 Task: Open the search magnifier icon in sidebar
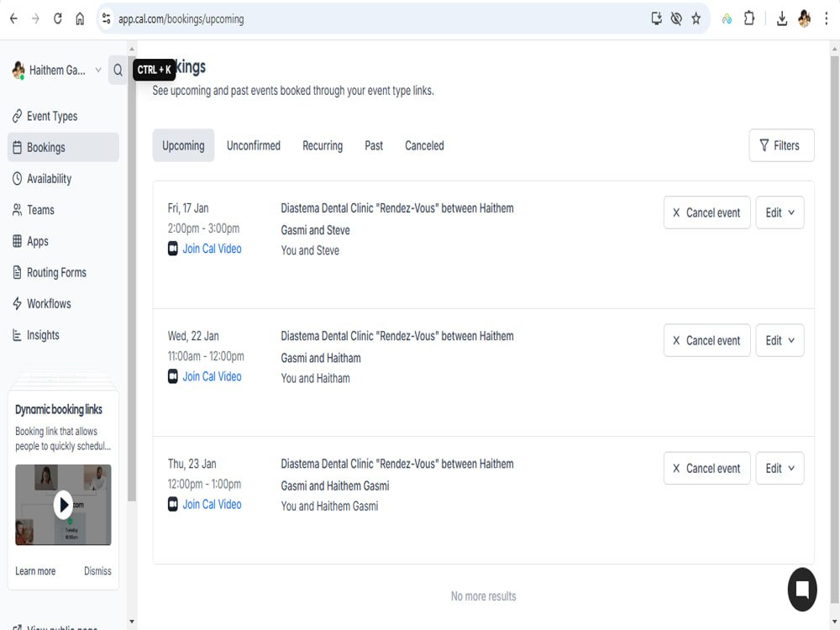pos(118,71)
